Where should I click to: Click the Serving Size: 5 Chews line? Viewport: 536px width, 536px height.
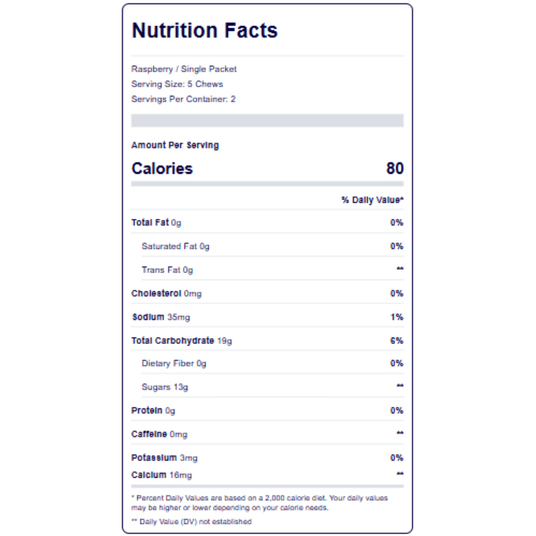[x=177, y=84]
